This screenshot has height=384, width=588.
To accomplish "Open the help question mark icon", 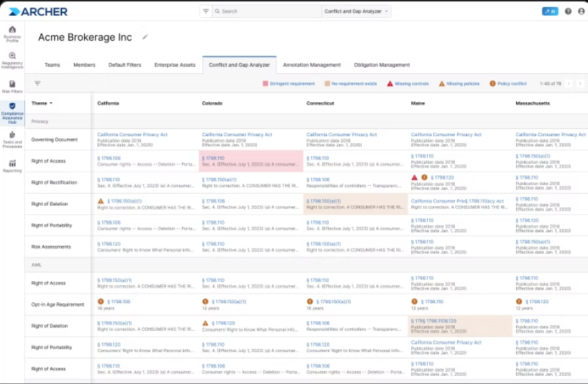I will tap(568, 12).
